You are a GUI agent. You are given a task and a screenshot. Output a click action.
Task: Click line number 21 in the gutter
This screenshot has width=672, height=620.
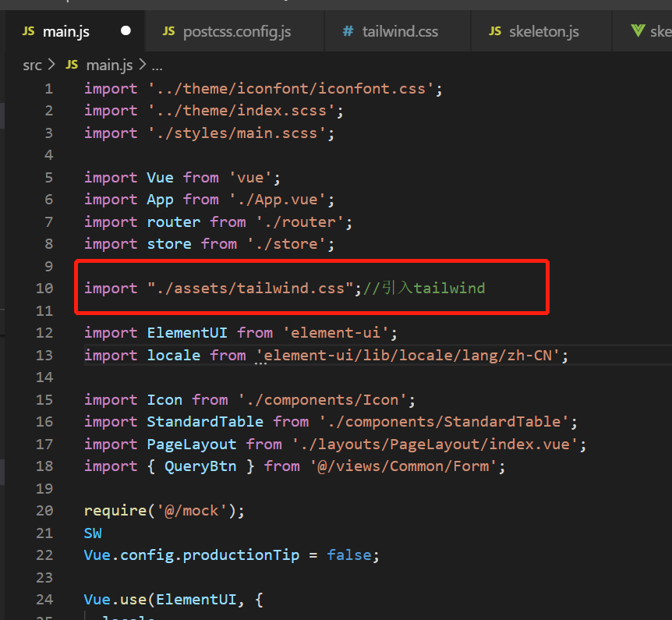(44, 533)
